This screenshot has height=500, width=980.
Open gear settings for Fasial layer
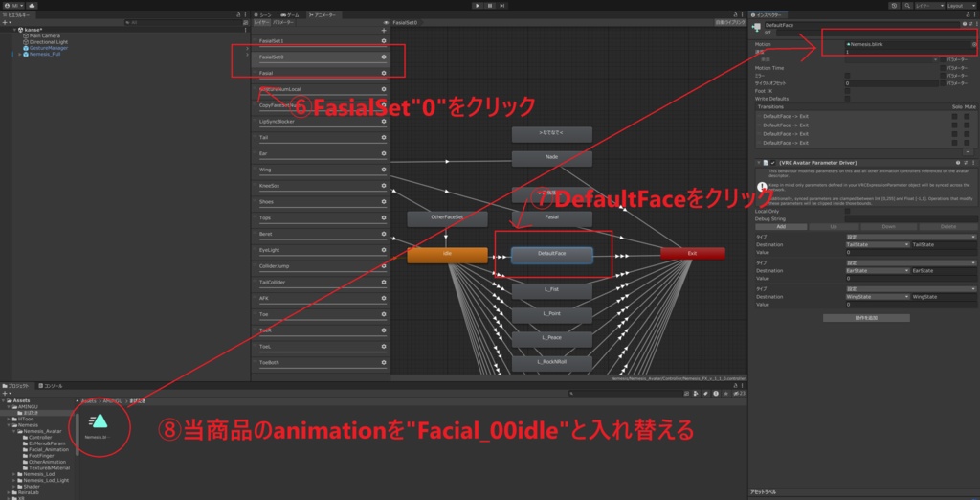click(384, 73)
